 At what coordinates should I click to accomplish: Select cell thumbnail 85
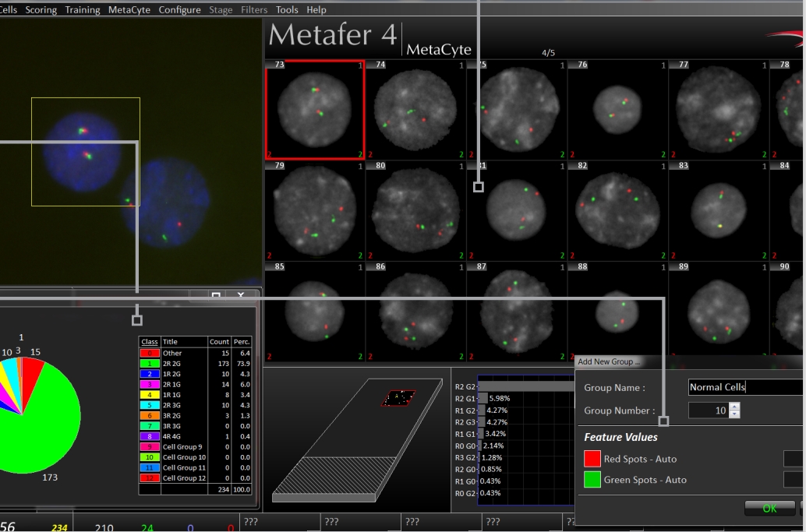[x=315, y=312]
